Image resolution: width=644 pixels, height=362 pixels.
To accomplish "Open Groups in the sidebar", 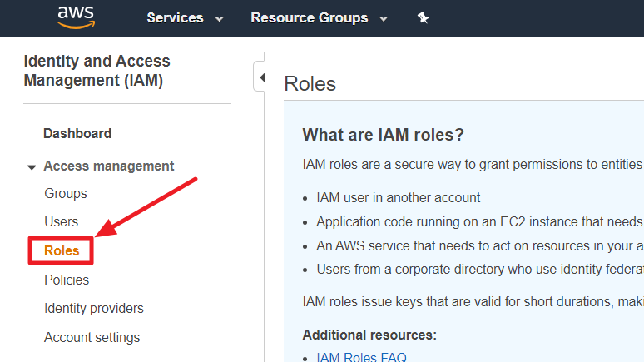I will 66,194.
